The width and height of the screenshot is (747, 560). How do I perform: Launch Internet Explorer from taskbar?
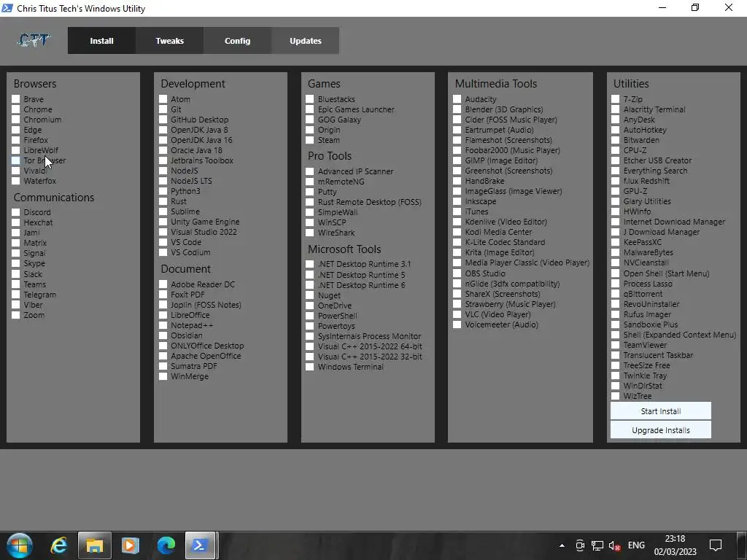tap(58, 545)
